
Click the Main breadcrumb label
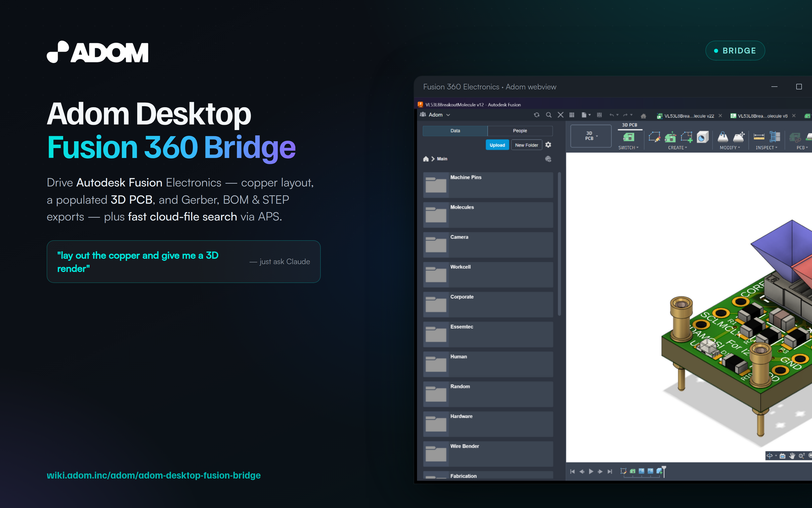442,159
